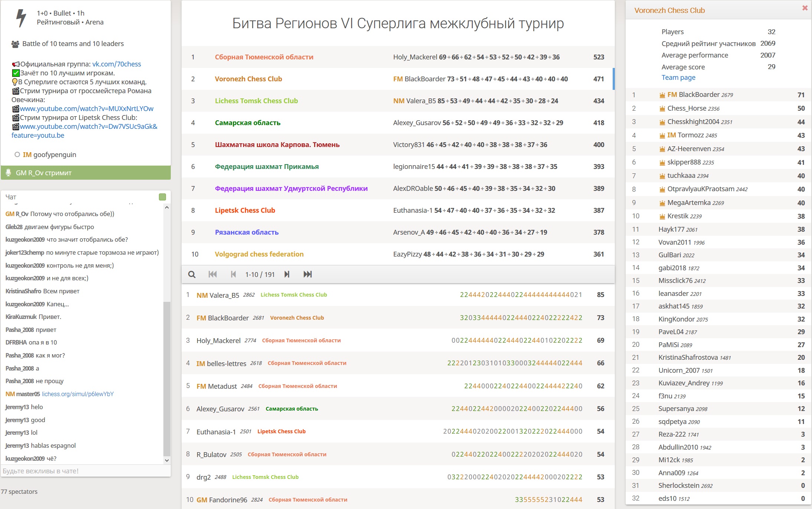The image size is (812, 509).
Task: Select Рязанская область team row
Action: click(398, 232)
